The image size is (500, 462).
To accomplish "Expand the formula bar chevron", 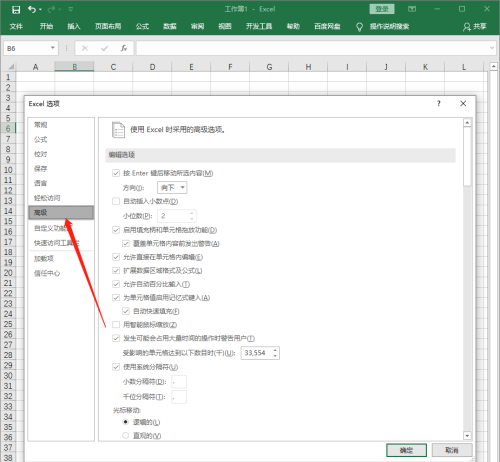I will (492, 48).
